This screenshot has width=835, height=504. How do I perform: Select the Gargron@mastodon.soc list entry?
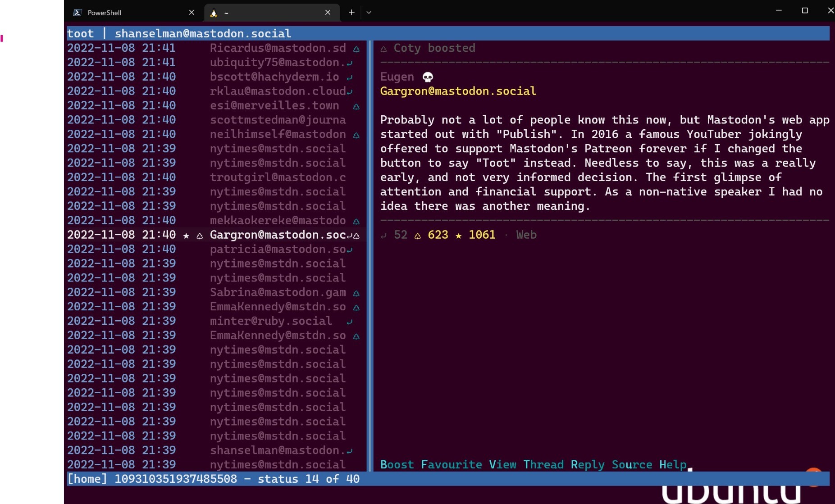tap(214, 235)
